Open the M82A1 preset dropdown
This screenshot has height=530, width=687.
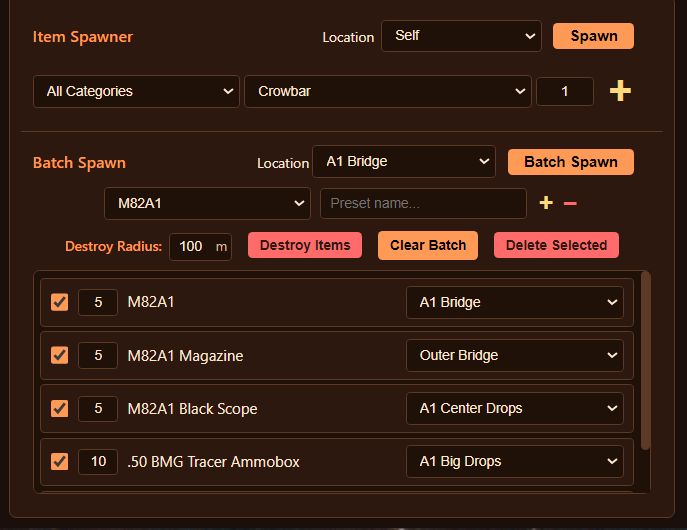[207, 204]
